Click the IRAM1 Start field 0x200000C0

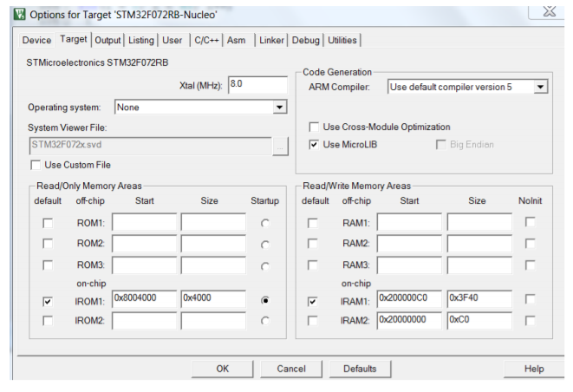(409, 298)
